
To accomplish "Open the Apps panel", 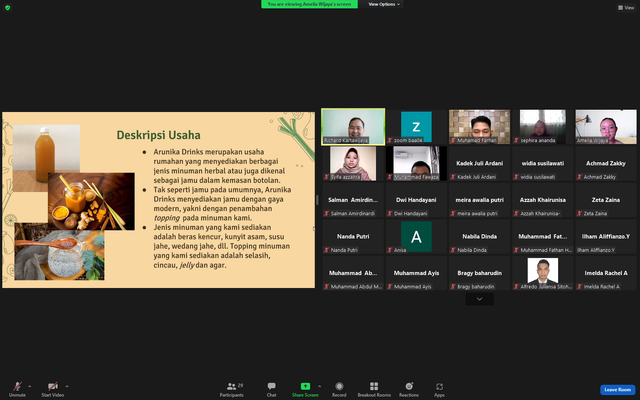I will point(439,389).
